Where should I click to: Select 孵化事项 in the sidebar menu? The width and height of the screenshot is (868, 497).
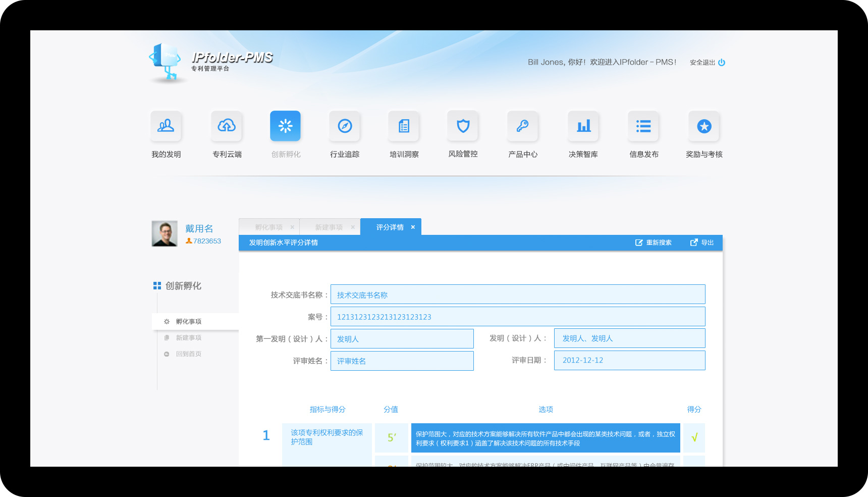click(x=195, y=321)
